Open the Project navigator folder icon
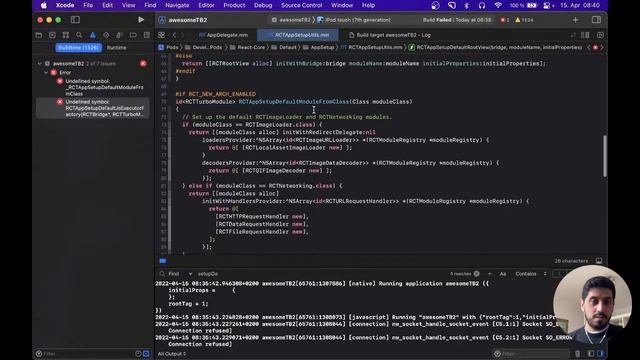This screenshot has width=640, height=360. (x=39, y=35)
